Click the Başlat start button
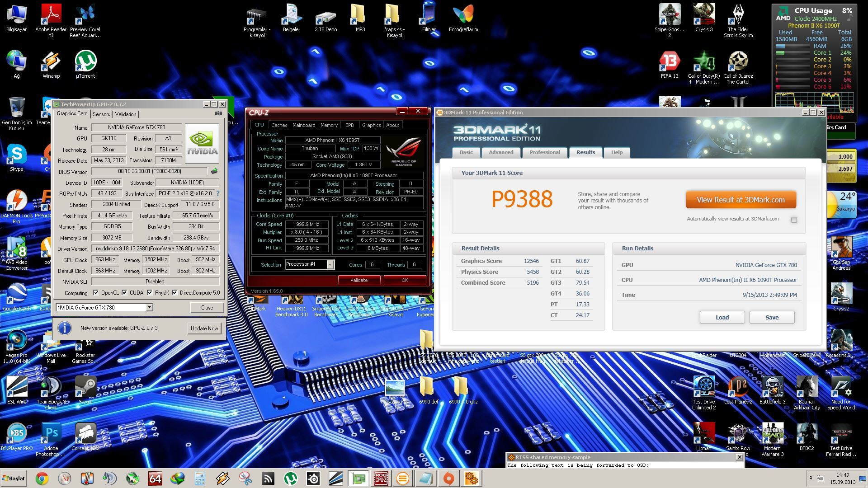The image size is (868, 488). click(x=14, y=478)
